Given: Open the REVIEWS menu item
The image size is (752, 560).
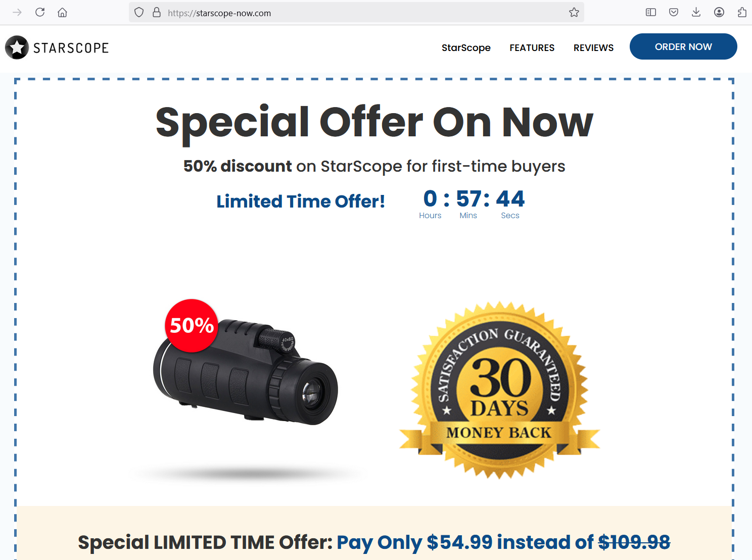Looking at the screenshot, I should click(x=593, y=47).
